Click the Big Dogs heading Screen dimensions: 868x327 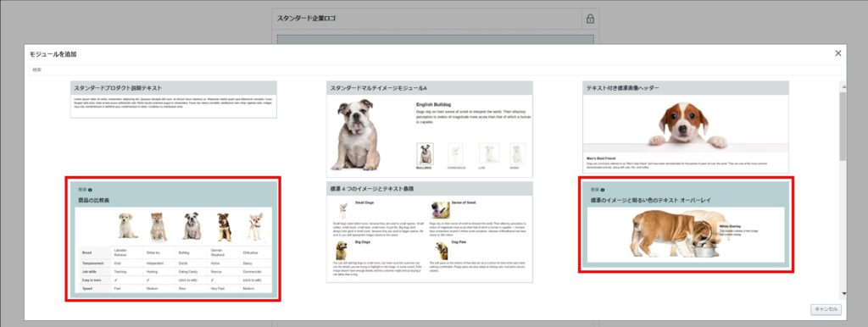[x=362, y=242]
